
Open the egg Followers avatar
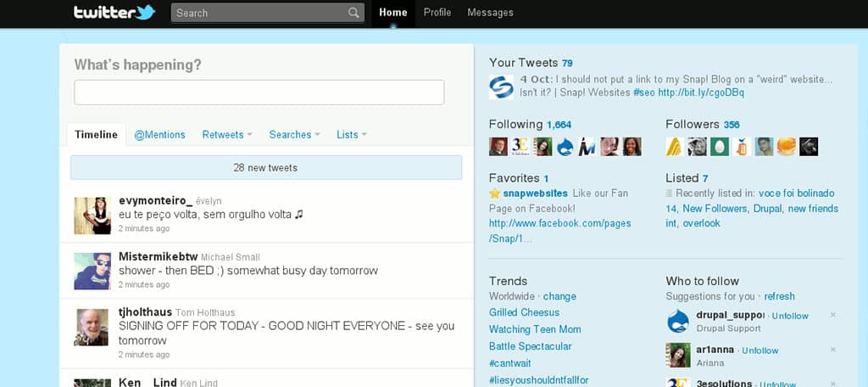click(x=720, y=146)
